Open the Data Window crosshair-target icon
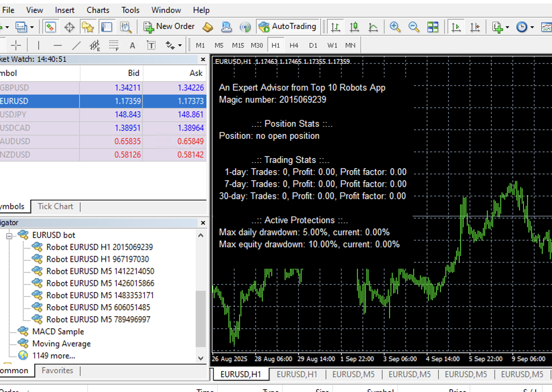Image resolution: width=552 pixels, height=392 pixels. coord(69,27)
